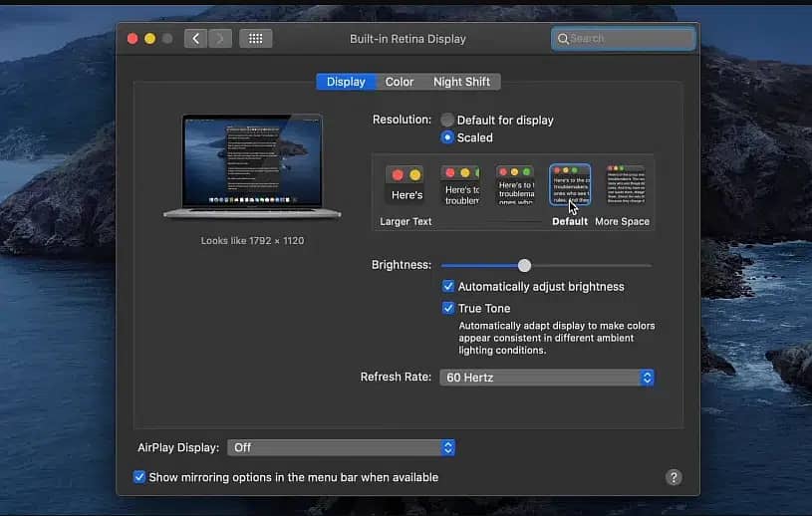
Task: Pick the second scaled resolution thumbnail
Action: tap(460, 186)
